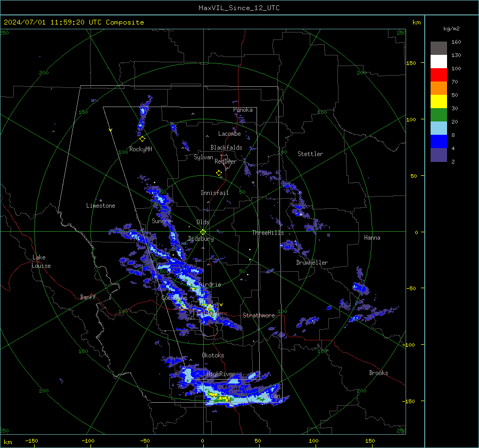Screen dimensions: 479x448
Task: Click the white plus marker south of Stettler
Action: click(x=301, y=215)
